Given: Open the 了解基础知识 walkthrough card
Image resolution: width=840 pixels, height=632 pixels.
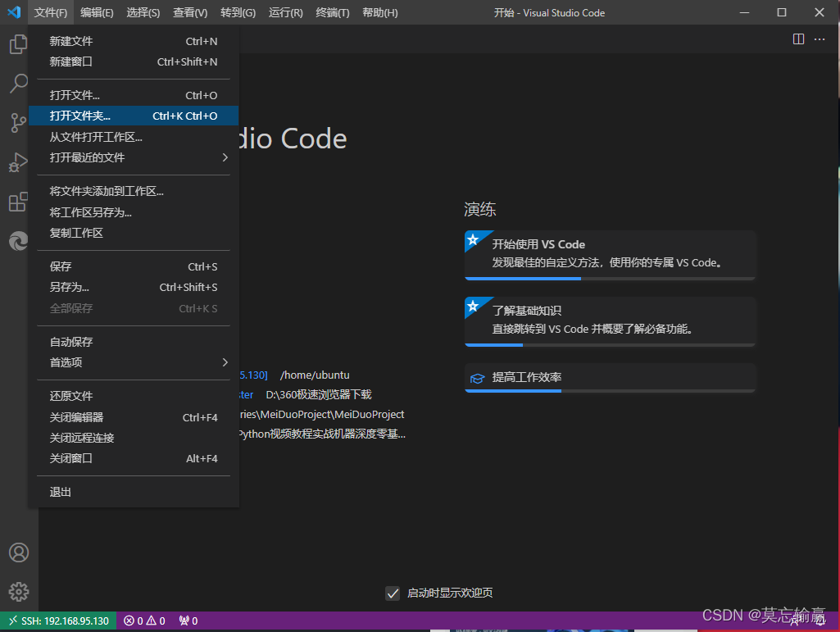Looking at the screenshot, I should point(610,321).
